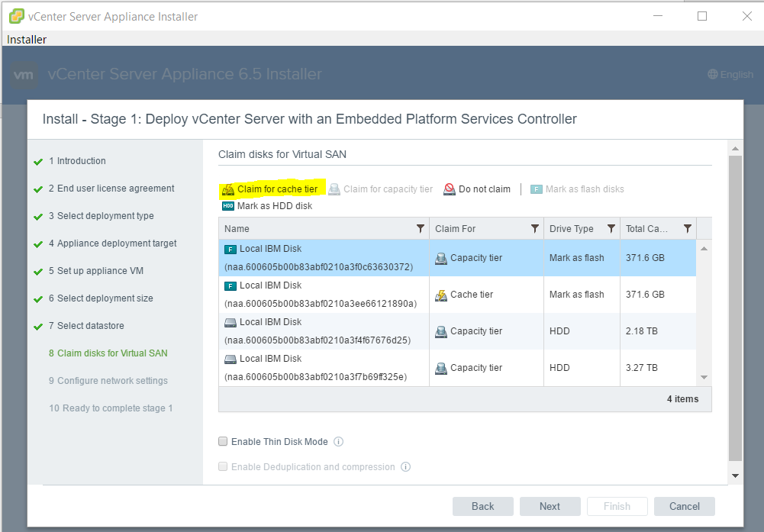Click Capacity tier icon in 2.18 TB row
The image size is (764, 532).
pyautogui.click(x=441, y=331)
